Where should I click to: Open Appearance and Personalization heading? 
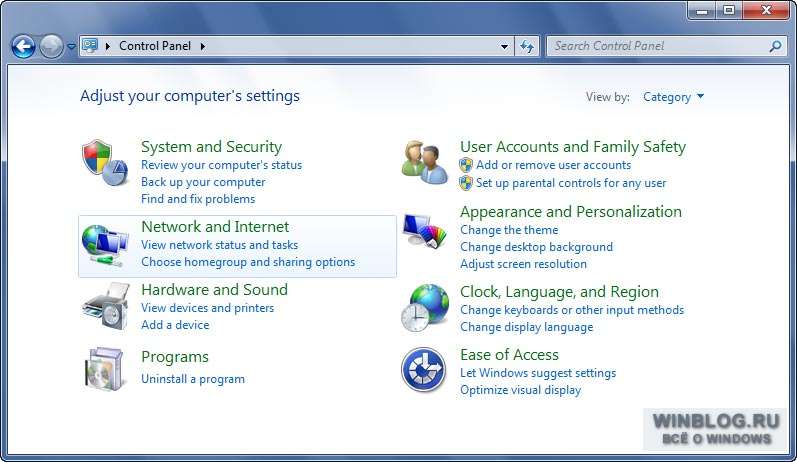click(x=571, y=211)
